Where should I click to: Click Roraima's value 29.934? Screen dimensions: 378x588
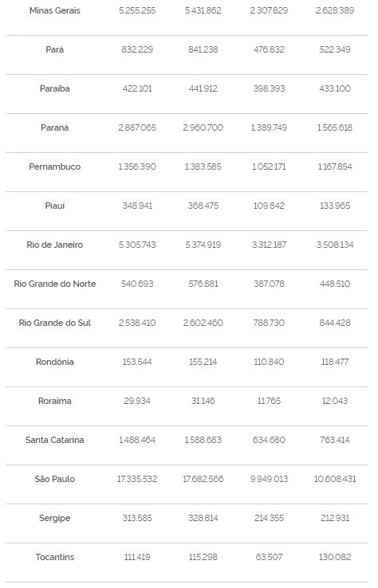(x=137, y=401)
